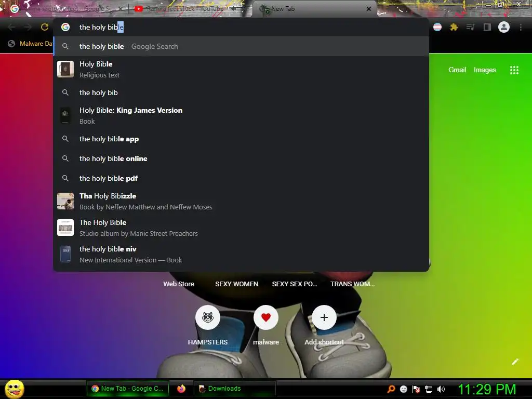
Task: Open the 'SEXY SEX PO...' shortcut label
Action: 295,284
